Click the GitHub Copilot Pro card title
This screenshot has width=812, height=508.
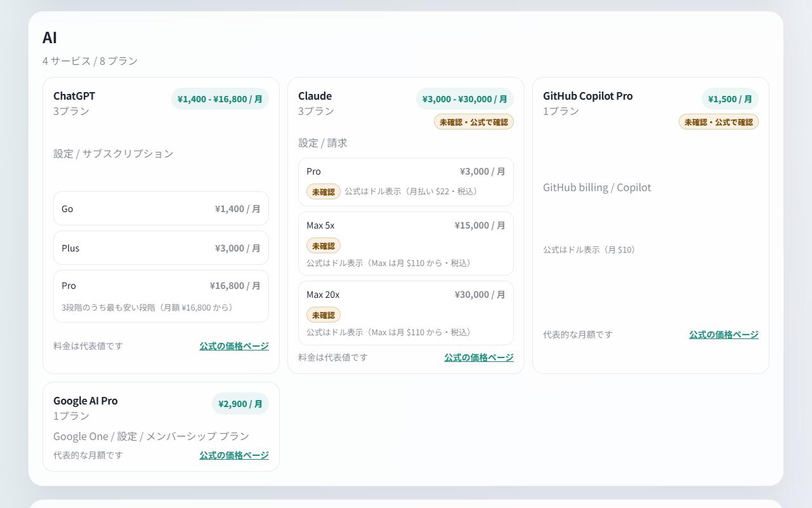(588, 96)
